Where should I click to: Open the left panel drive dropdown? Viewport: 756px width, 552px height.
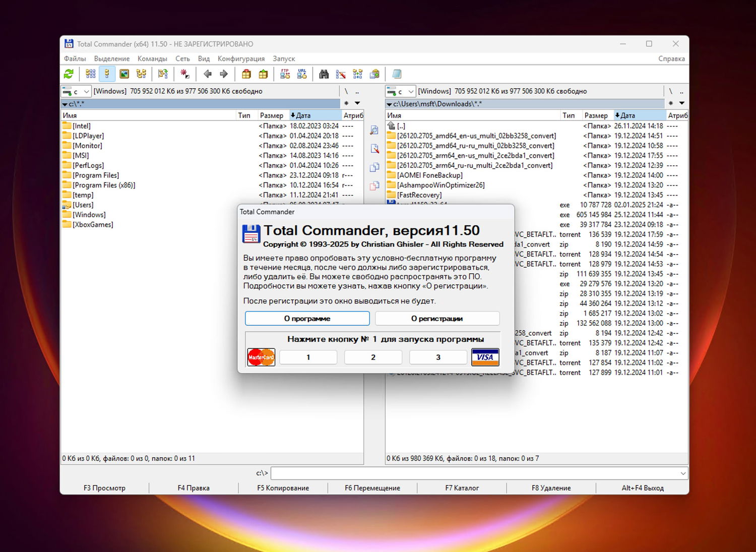[x=76, y=91]
